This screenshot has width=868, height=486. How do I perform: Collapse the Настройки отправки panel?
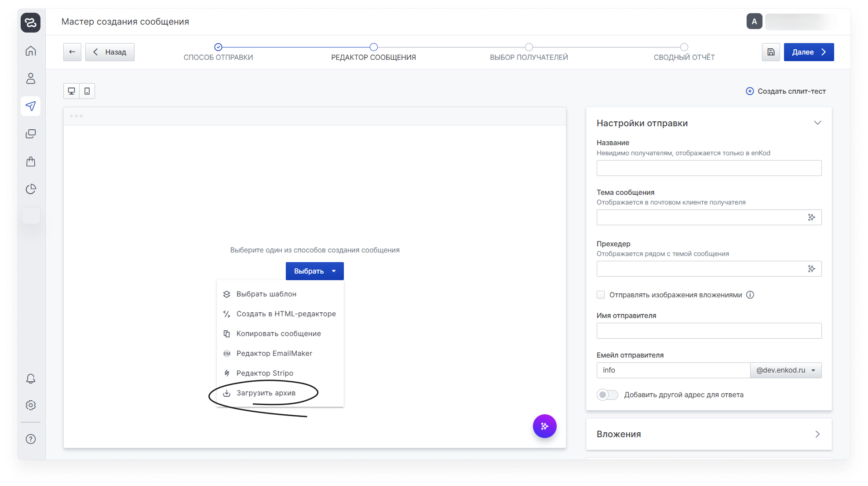(x=817, y=123)
